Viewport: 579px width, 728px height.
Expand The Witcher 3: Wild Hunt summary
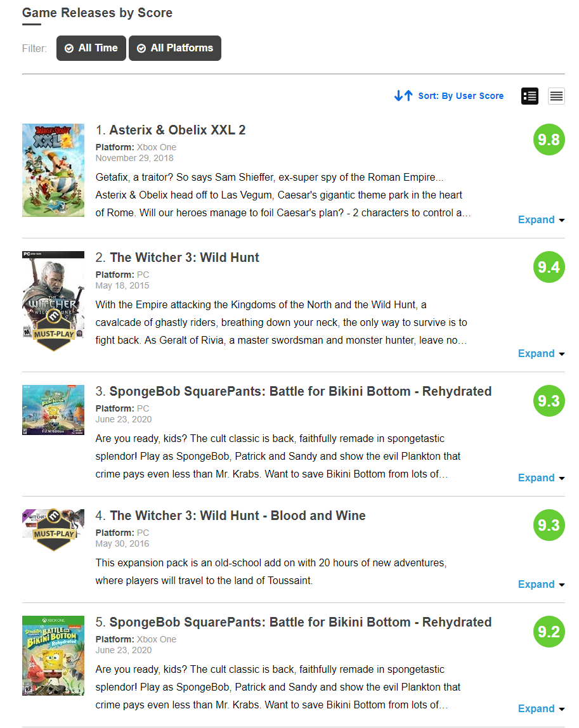[x=541, y=354]
